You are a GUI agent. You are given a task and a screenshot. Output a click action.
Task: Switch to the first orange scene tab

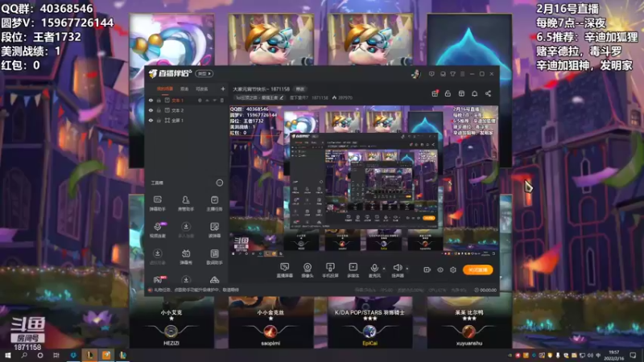pyautogui.click(x=165, y=88)
